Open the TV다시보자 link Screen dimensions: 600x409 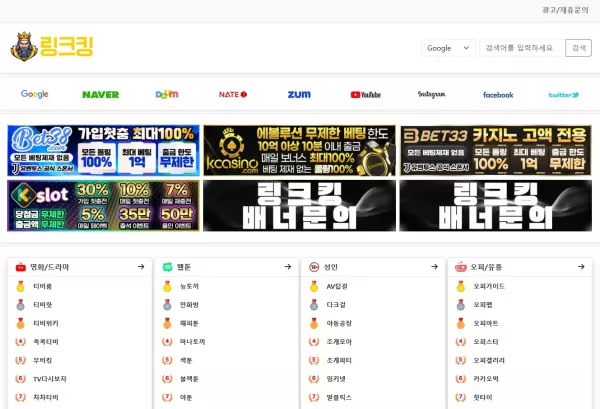tap(50, 379)
